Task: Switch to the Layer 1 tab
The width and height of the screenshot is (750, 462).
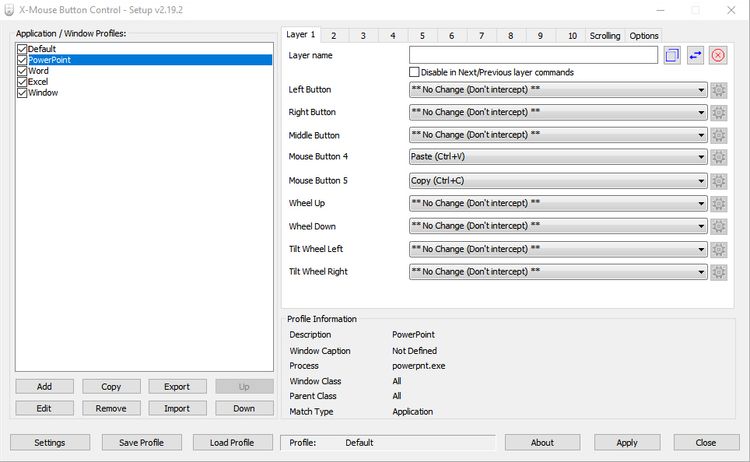Action: pyautogui.click(x=300, y=34)
